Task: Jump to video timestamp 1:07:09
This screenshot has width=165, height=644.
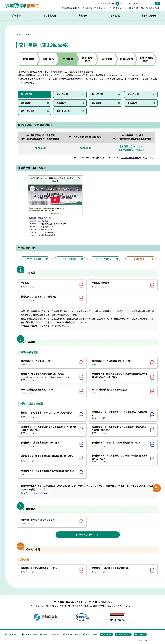Action: 33,235
